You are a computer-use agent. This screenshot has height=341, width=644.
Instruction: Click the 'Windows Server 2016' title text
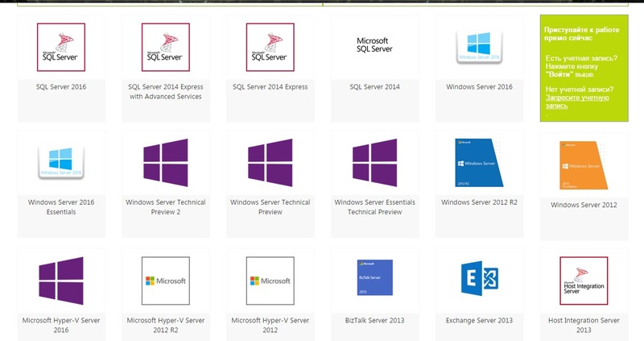(x=479, y=87)
